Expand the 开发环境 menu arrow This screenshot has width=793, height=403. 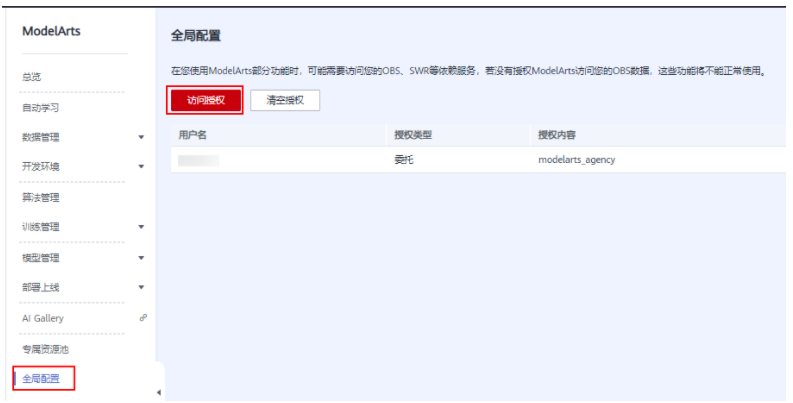point(141,166)
